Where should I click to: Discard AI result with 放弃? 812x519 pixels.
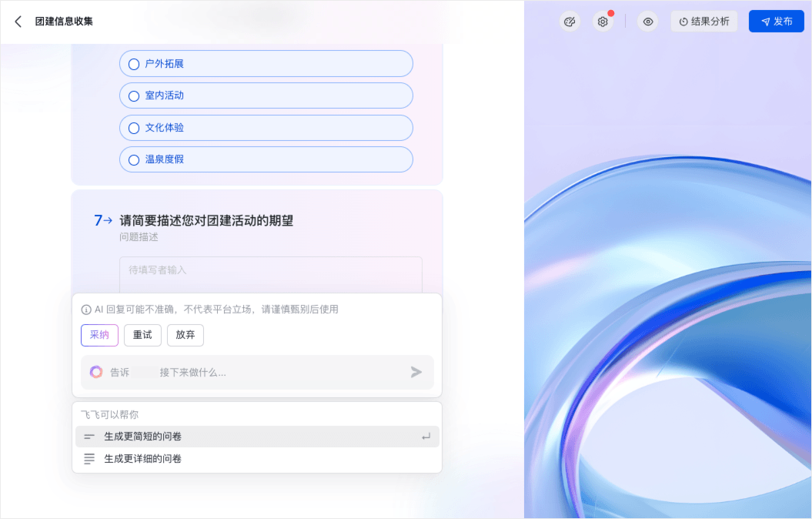click(185, 335)
